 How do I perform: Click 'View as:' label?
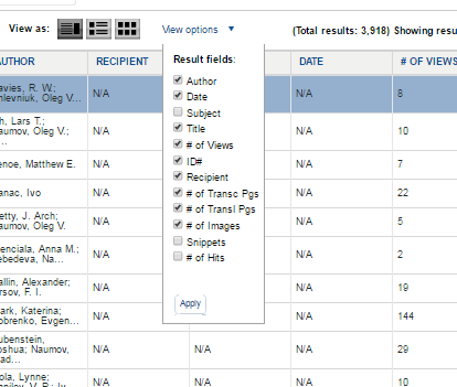click(x=29, y=28)
